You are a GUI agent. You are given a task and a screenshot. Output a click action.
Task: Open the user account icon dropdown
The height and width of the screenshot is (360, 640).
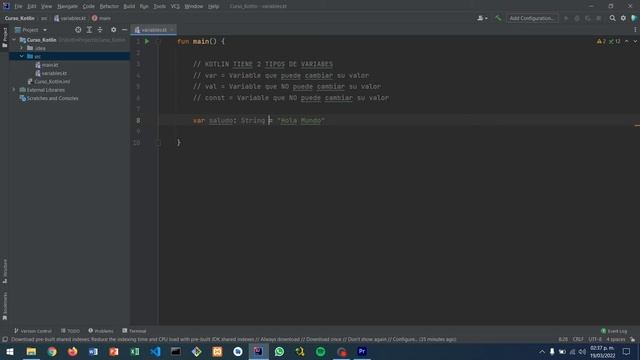coord(482,18)
